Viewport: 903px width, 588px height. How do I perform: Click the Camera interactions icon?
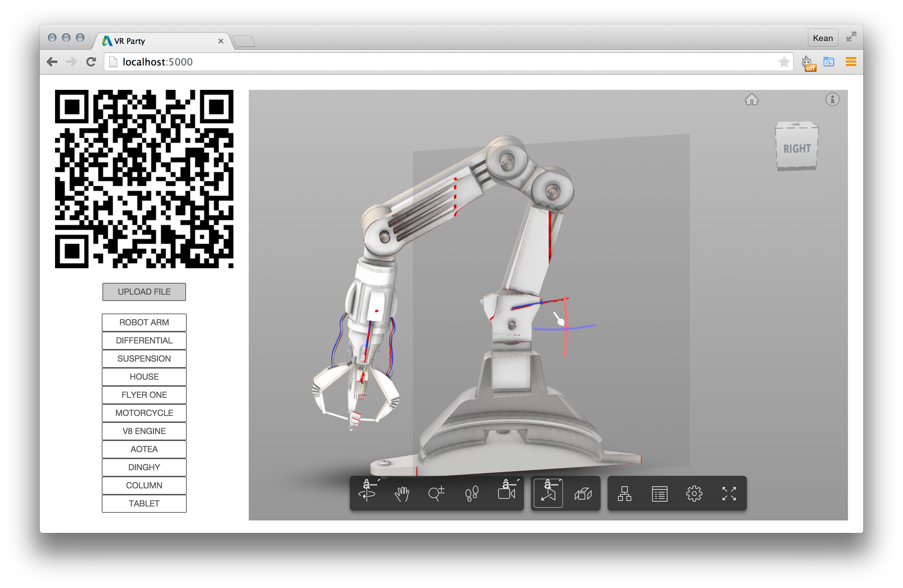507,493
